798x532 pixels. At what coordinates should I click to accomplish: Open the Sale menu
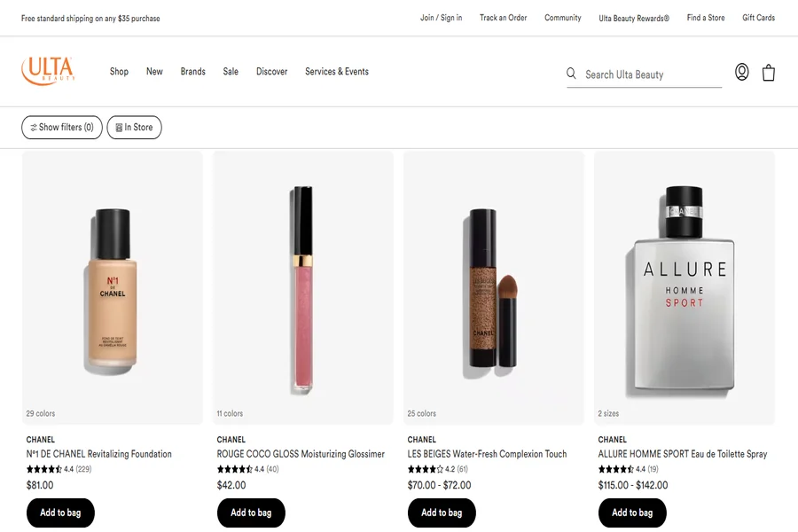pyautogui.click(x=231, y=72)
